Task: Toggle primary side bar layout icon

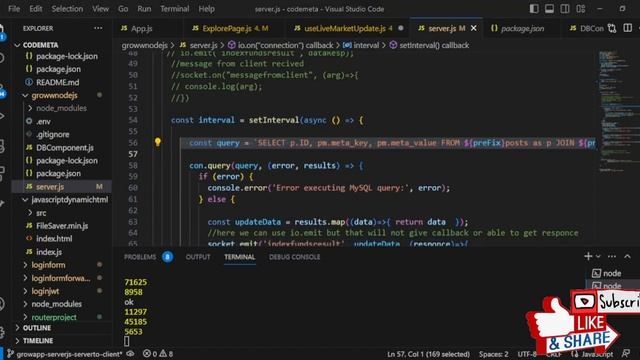Action: point(534,9)
